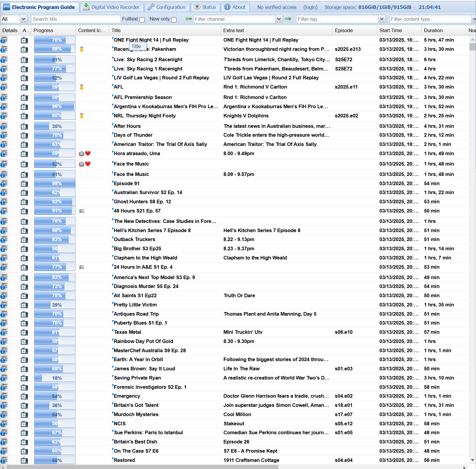The height and width of the screenshot is (469, 476).
Task: Click medal content icon in NRL Thursday row
Action: (82, 116)
